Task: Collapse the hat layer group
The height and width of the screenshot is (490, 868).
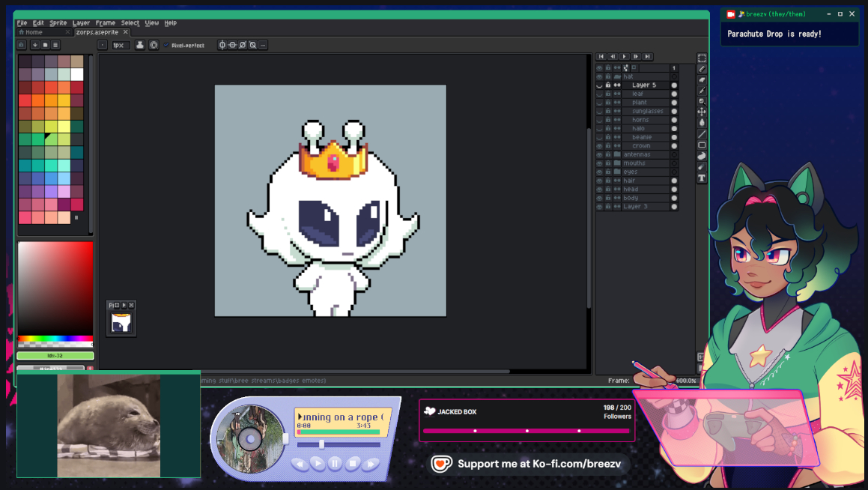Action: (617, 76)
